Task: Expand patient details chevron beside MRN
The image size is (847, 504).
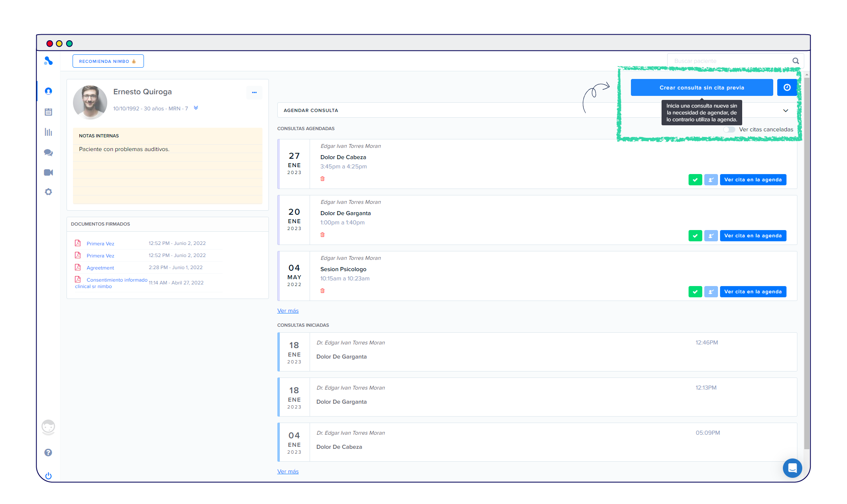Action: tap(196, 108)
